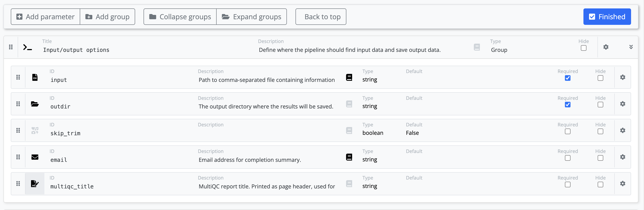
Task: Click the Add parameter button
Action: tap(45, 17)
